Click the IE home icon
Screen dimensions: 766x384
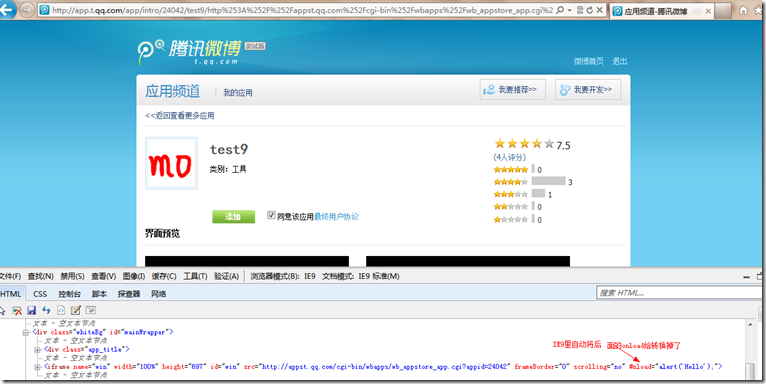click(743, 10)
